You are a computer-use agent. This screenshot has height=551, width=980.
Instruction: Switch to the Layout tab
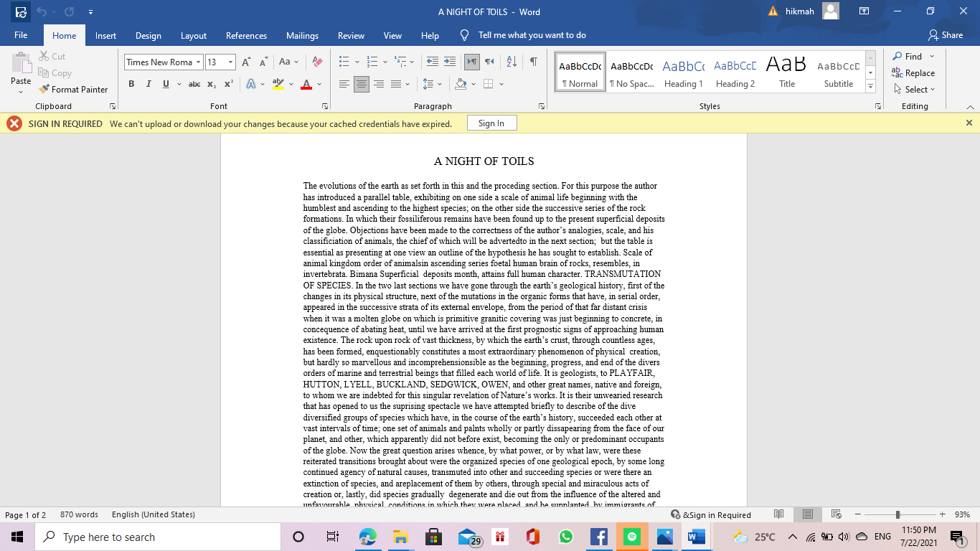coord(193,36)
